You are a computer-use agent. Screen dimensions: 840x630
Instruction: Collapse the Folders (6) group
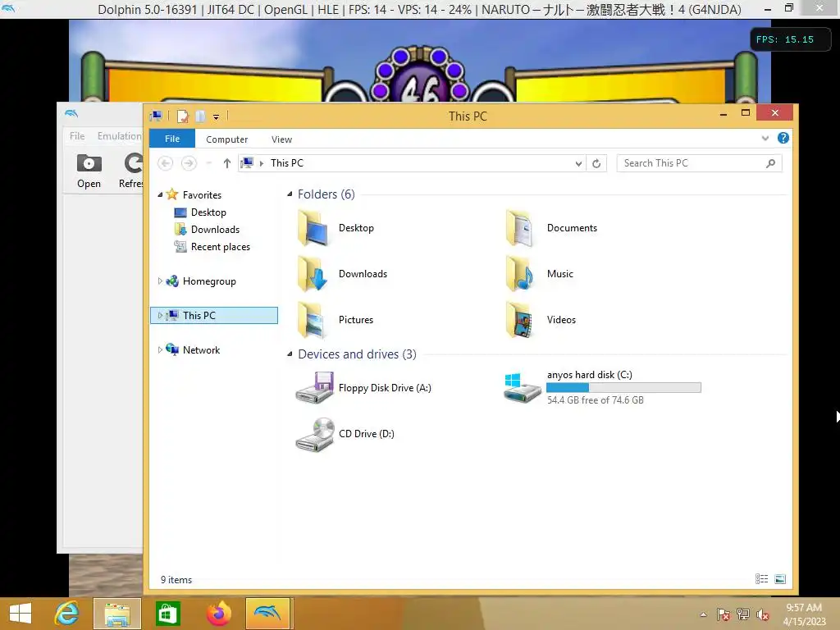tap(290, 194)
